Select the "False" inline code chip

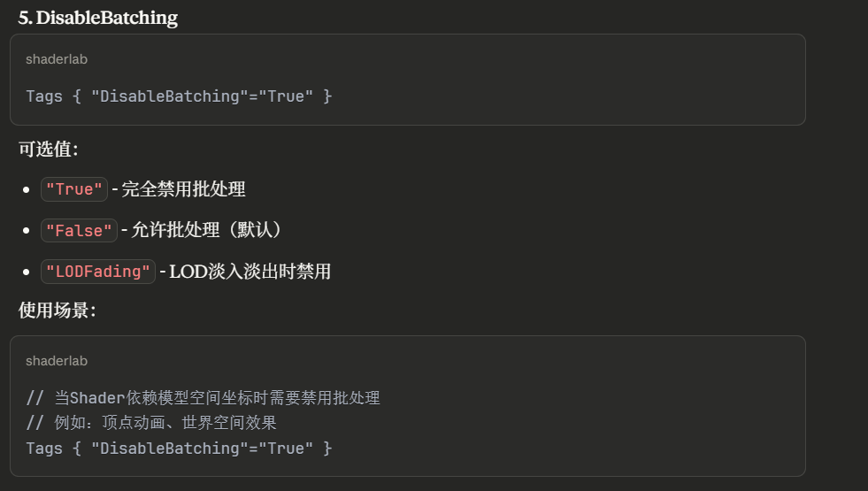[x=79, y=230]
